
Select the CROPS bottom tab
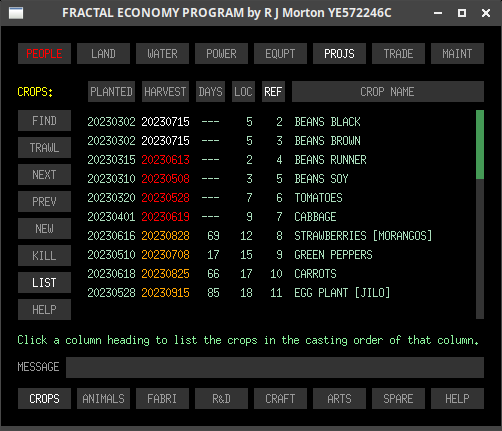(x=44, y=398)
